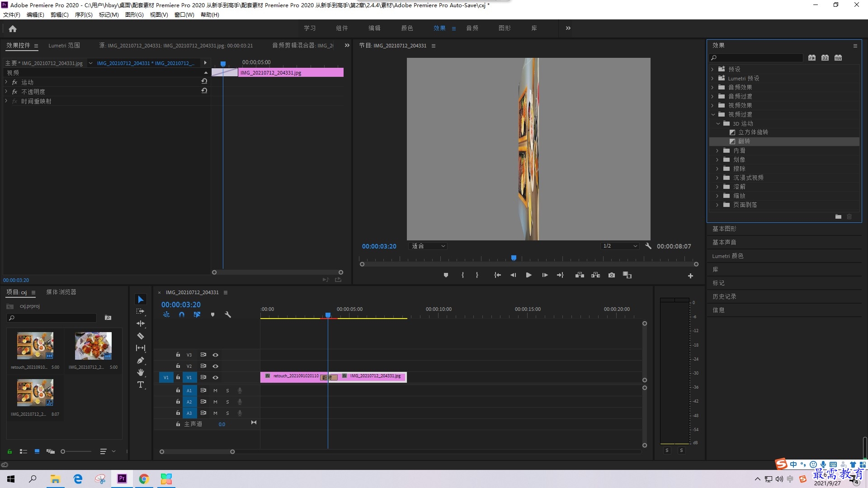
Task: Add marker in program monitor
Action: pos(446,275)
